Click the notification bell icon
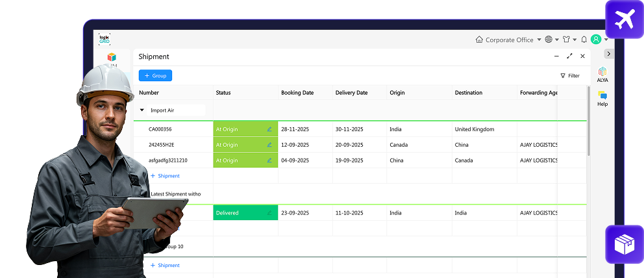 [584, 40]
